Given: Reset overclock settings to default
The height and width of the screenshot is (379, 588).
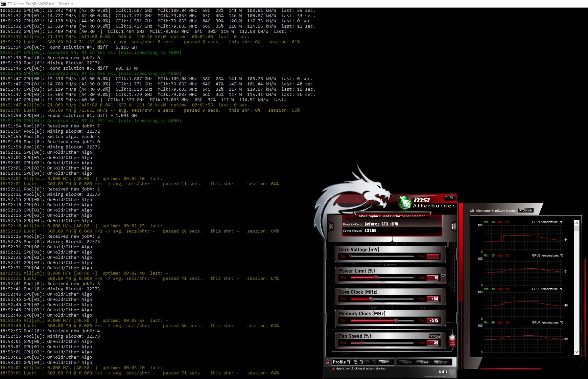Looking at the screenshot, I should click(x=424, y=362).
